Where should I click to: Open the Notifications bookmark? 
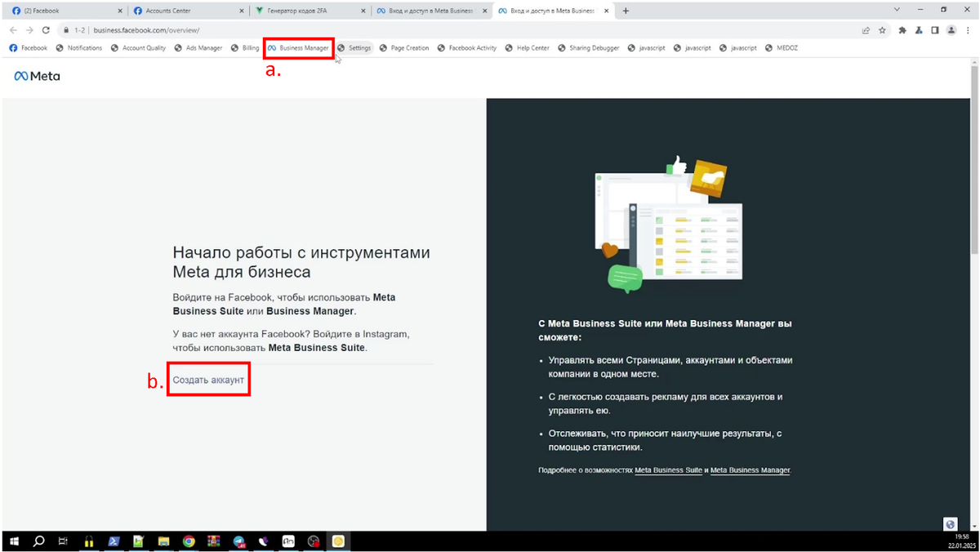point(79,48)
